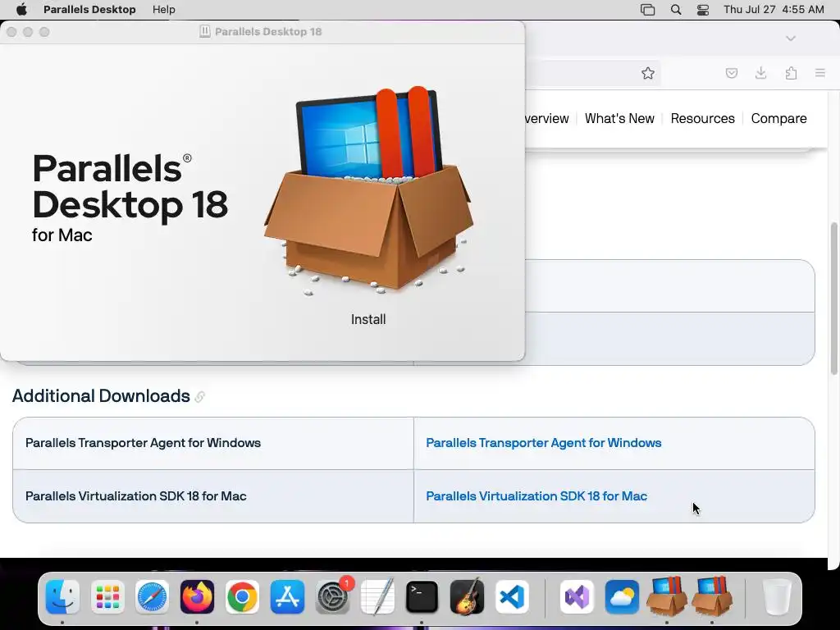
Task: Click the Parallels installer Dock icon beside Trash
Action: [712, 597]
